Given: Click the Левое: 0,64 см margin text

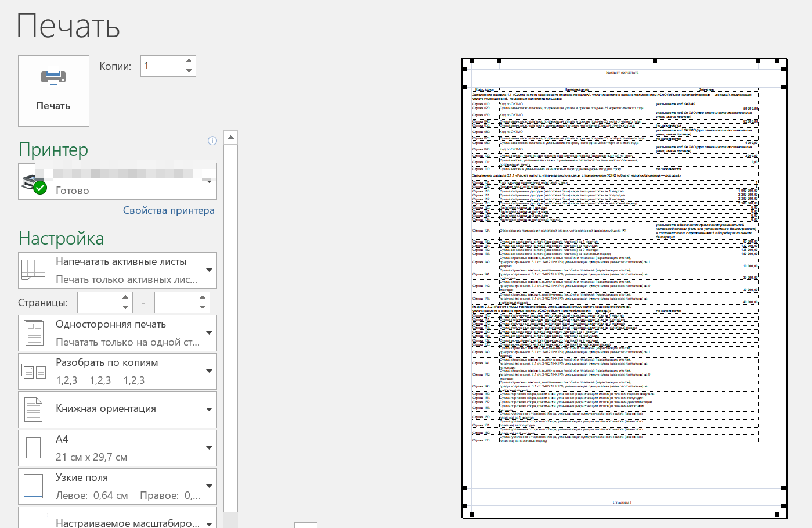Looking at the screenshot, I should point(92,495).
